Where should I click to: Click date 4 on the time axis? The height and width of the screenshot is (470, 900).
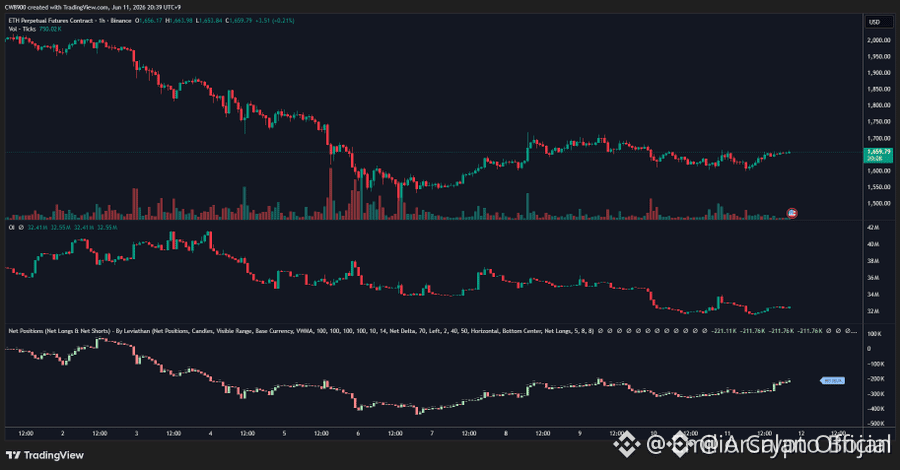point(210,433)
